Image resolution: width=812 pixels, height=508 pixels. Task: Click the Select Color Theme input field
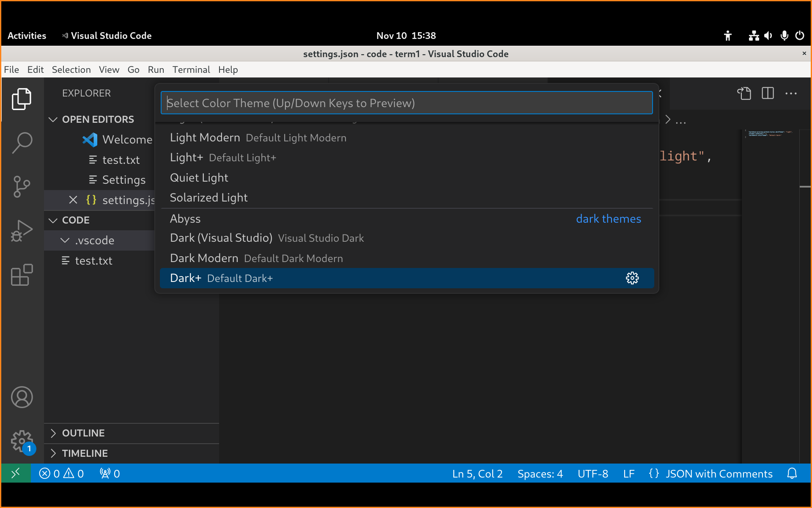(406, 103)
